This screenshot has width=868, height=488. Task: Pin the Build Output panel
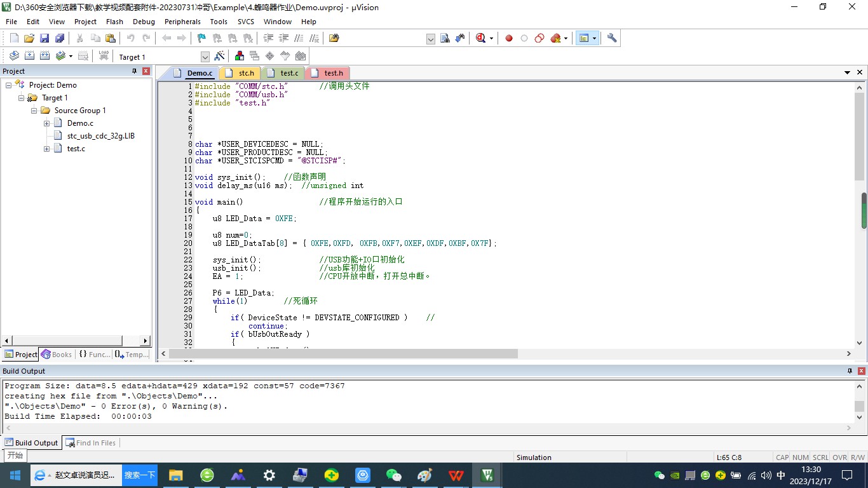click(850, 371)
